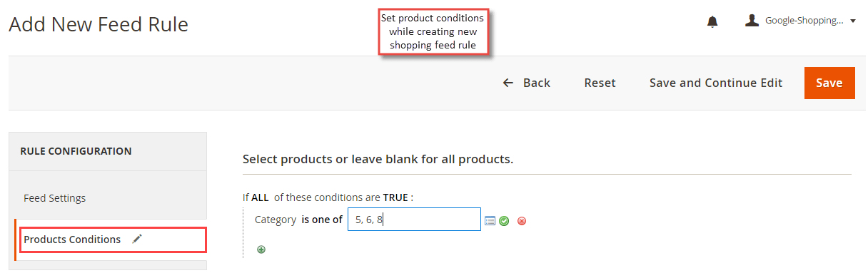Change the ALL aggregator option
The height and width of the screenshot is (278, 868).
(261, 197)
